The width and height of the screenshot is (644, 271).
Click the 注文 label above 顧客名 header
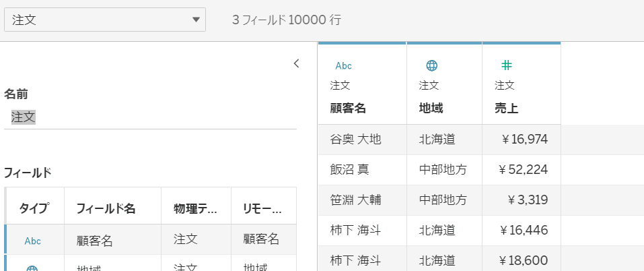coord(340,86)
